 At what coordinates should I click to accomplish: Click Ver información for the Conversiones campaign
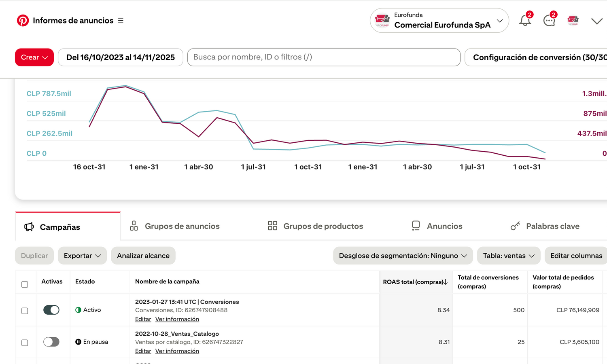click(177, 319)
